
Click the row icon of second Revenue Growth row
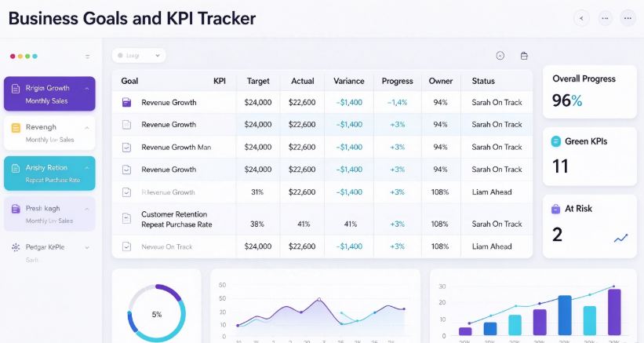126,125
